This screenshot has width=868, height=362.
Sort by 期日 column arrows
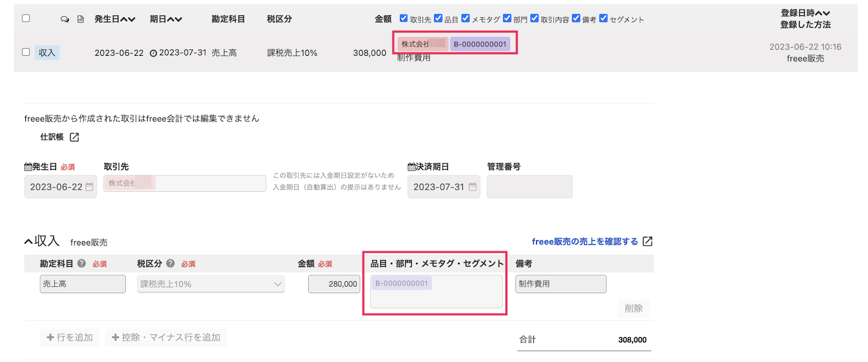pos(175,20)
